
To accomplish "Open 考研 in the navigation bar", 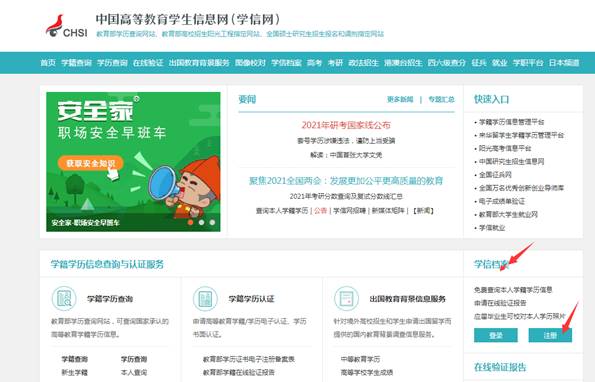I will point(335,63).
